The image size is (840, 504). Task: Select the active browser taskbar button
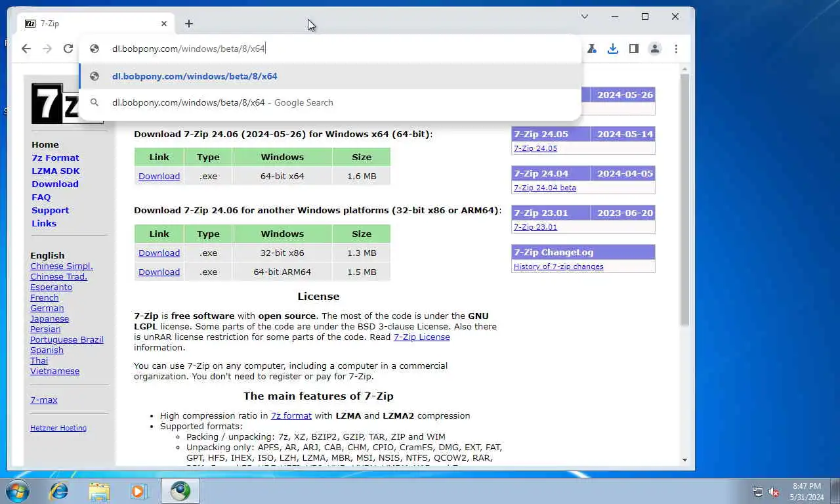coord(180,491)
